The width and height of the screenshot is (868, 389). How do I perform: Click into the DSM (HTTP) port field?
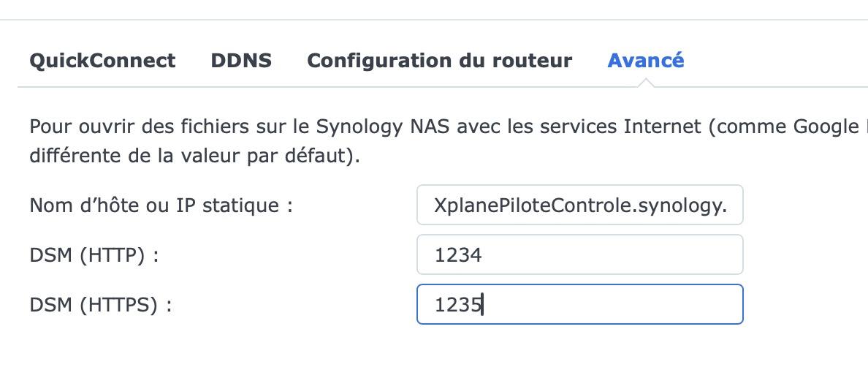point(579,254)
